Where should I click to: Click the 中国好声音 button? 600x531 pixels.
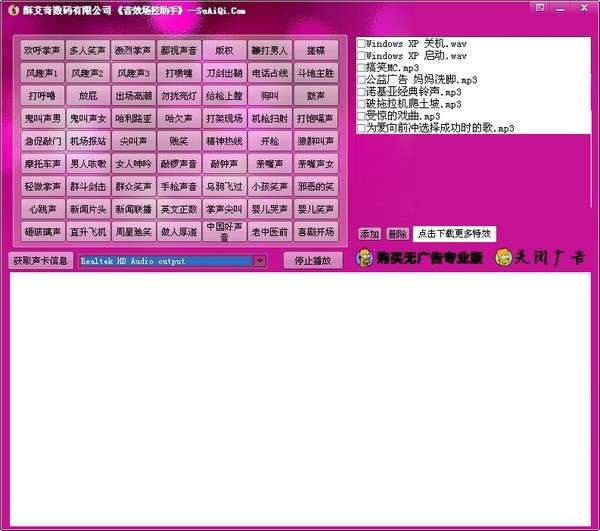pyautogui.click(x=224, y=231)
